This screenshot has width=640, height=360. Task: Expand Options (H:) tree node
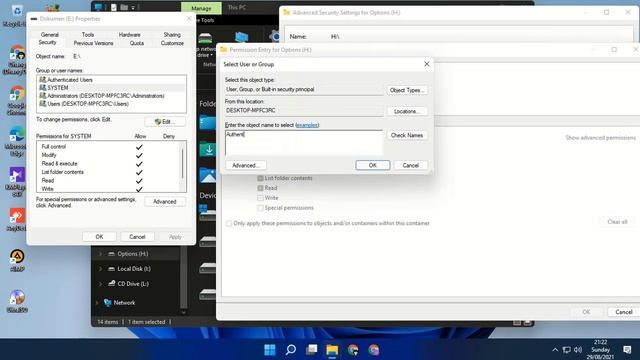tap(100, 254)
